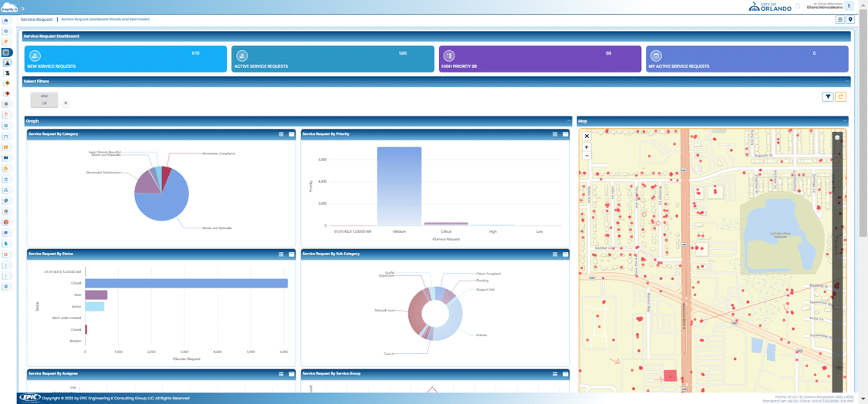Select the OR filter operator
Viewport: 868px width, 404px height.
coord(44,103)
